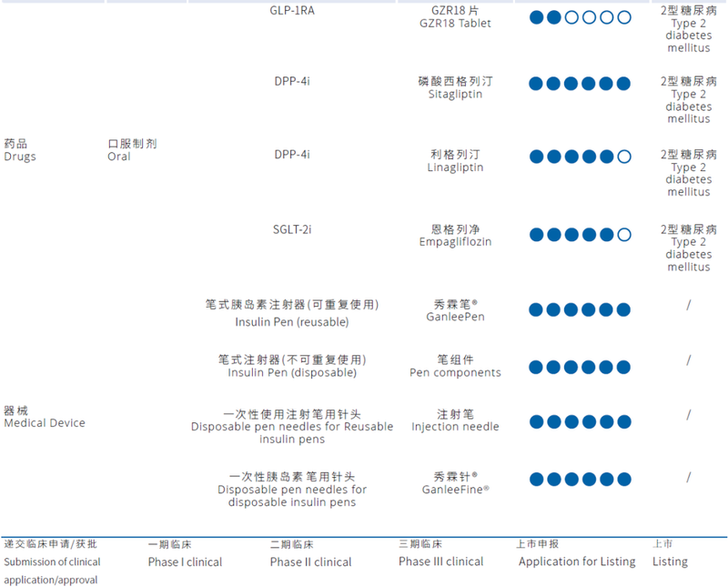Toggle the Phase III dot in SGLT-2i row
728x587 pixels.
[588, 234]
